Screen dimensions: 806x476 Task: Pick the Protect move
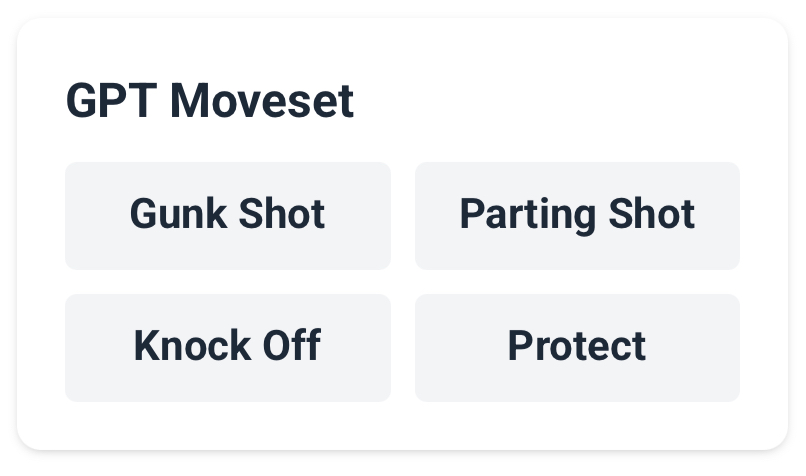(x=577, y=347)
